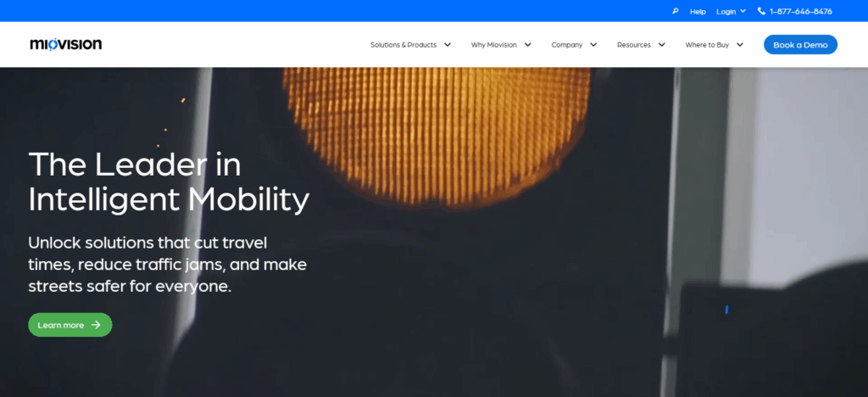The height and width of the screenshot is (397, 868).
Task: Open the Solutions & Products menu
Action: 403,45
